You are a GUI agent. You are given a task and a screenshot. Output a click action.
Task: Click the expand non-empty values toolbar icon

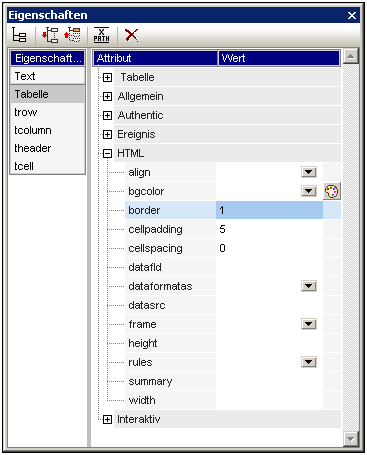click(50, 35)
